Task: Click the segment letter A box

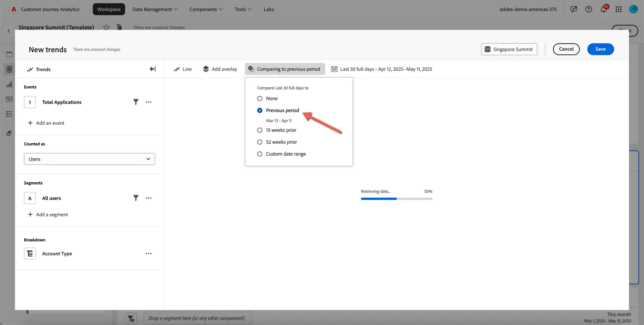Action: pos(30,198)
